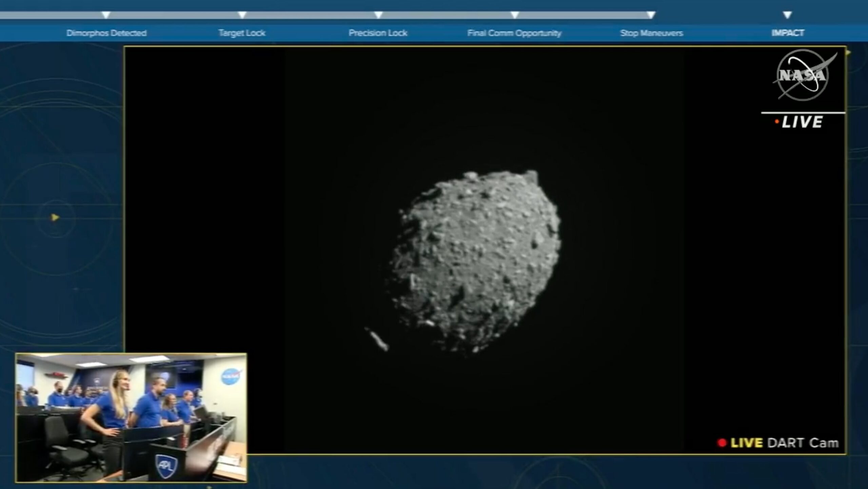The width and height of the screenshot is (868, 489).
Task: Click the Stop Maneuvers label
Action: pos(651,33)
